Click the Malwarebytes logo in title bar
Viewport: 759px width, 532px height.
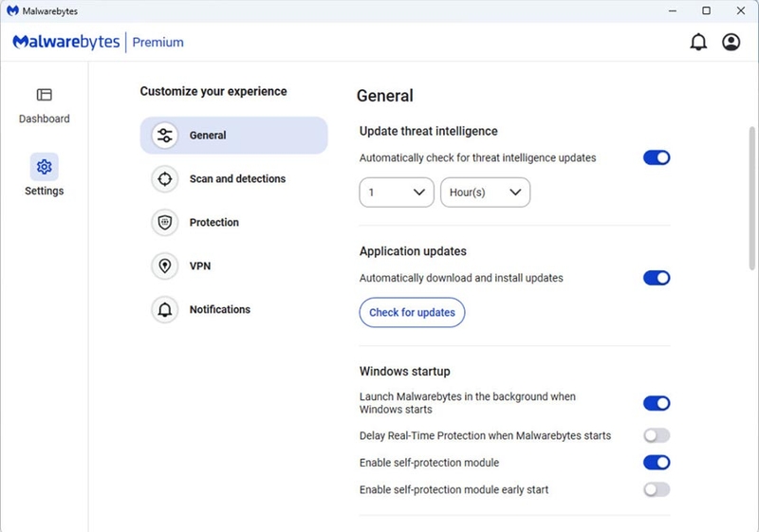(12, 10)
